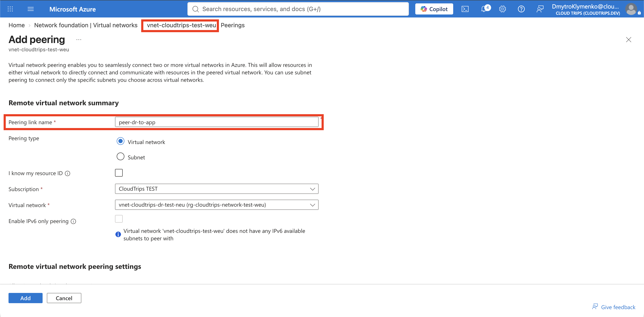The width and height of the screenshot is (644, 317).
Task: Click the Subscription field label
Action: click(x=23, y=189)
